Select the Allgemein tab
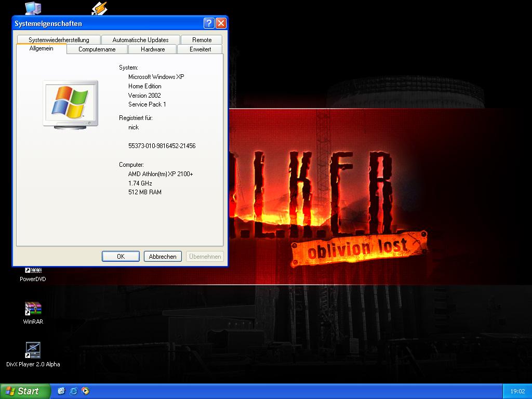Screen dimensions: 532x399 pos(42,48)
